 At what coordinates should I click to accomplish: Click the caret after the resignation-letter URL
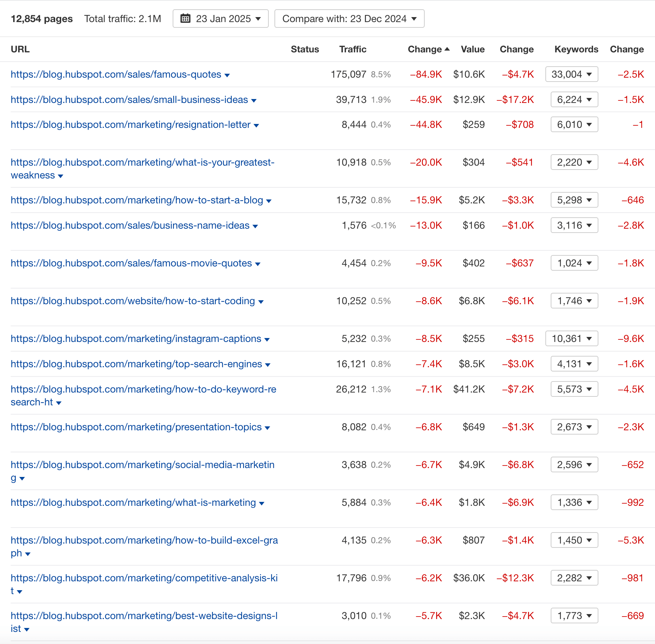256,125
